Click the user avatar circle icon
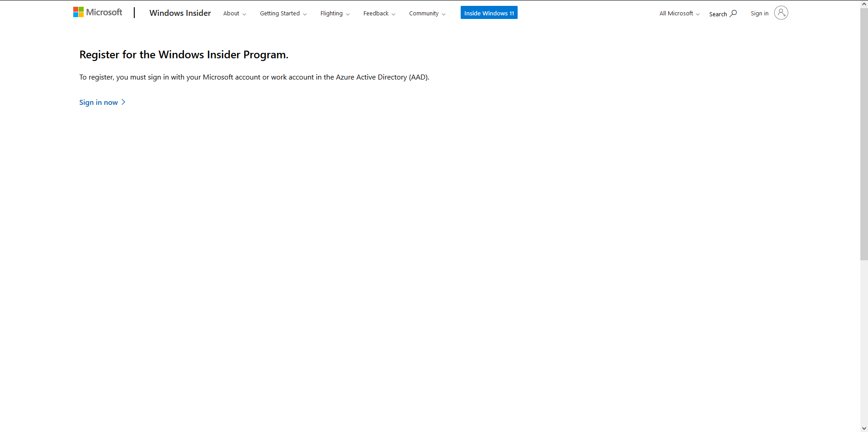Screen dimensions: 868x432 tap(781, 13)
